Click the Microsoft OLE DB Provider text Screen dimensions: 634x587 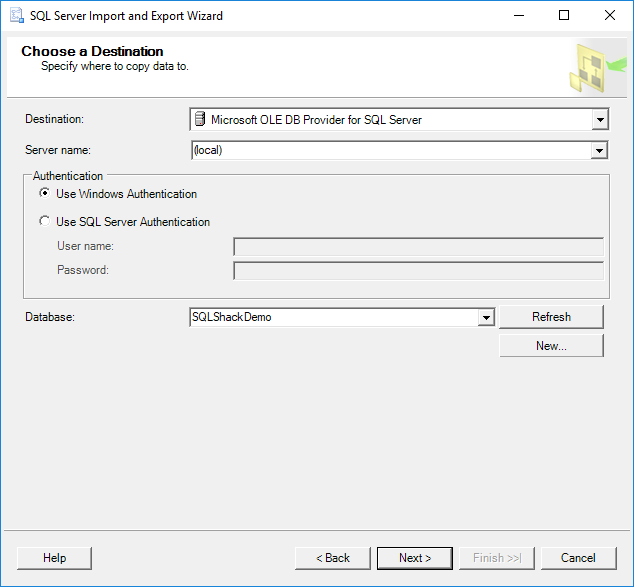click(316, 120)
